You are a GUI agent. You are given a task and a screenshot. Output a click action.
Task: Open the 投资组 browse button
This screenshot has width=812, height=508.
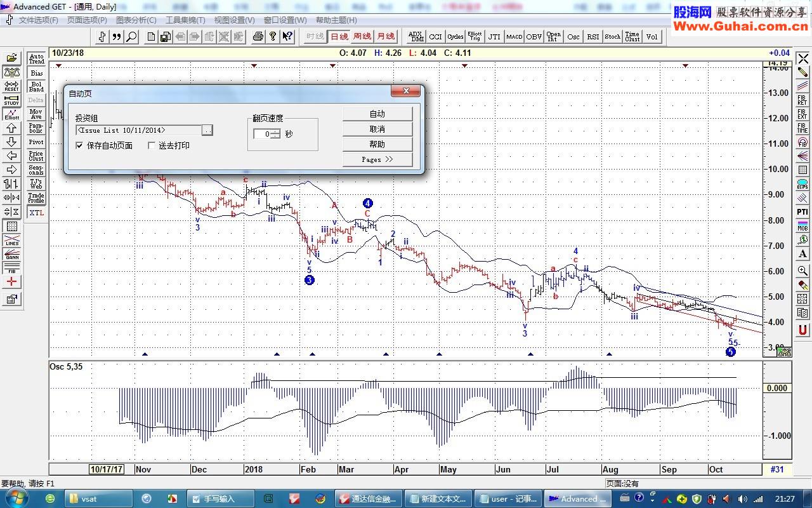point(207,130)
